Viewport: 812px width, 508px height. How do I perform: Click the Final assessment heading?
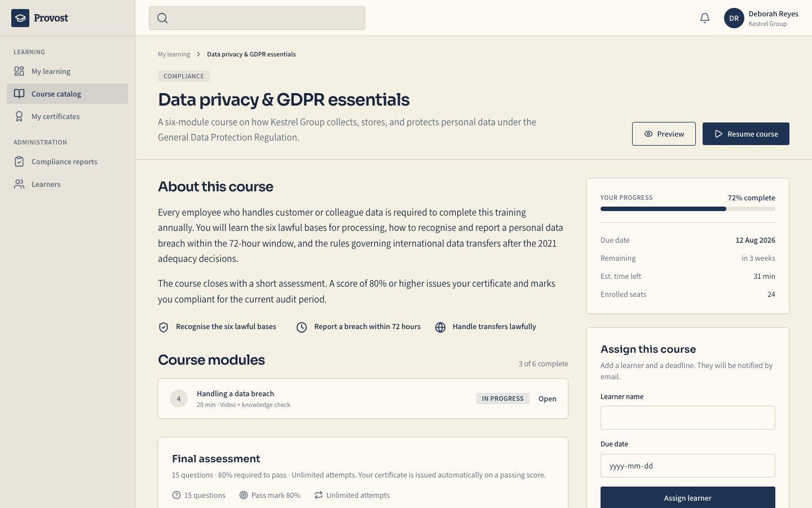pyautogui.click(x=216, y=458)
